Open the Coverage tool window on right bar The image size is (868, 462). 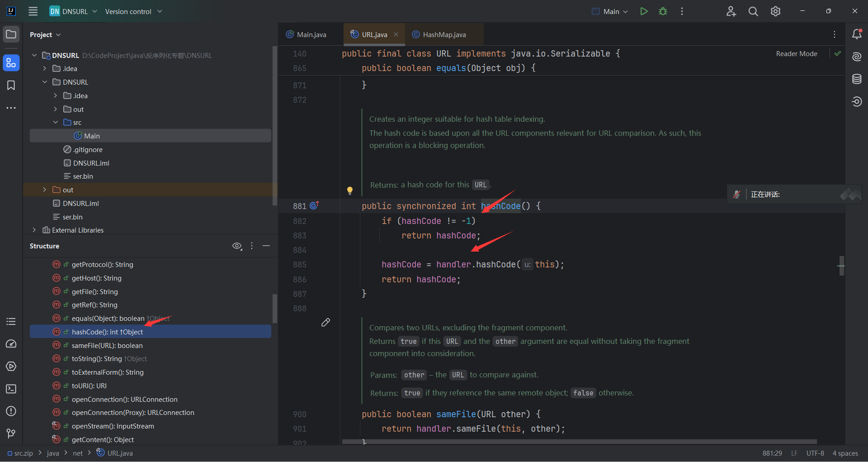click(x=857, y=101)
